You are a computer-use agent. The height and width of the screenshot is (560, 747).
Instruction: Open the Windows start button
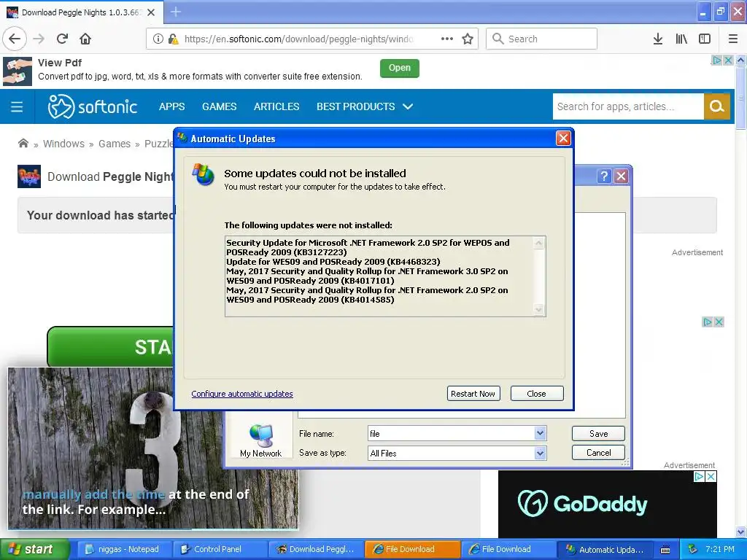tap(35, 549)
